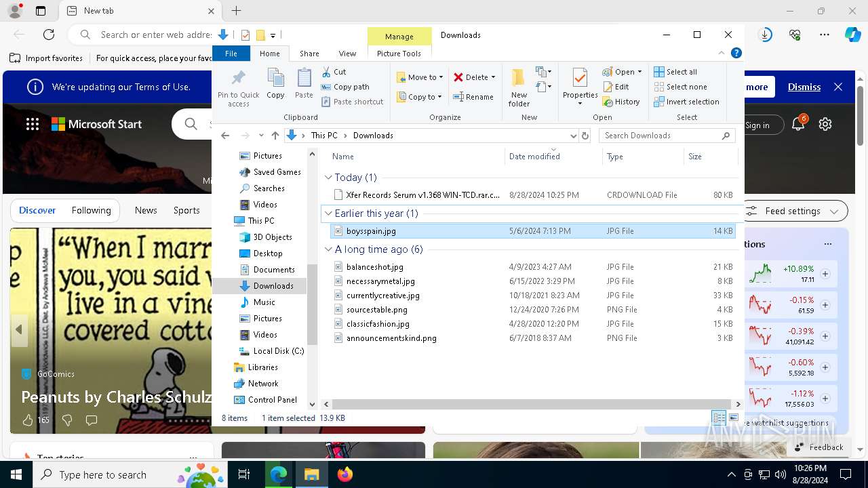Create a New folder from ribbon

[519, 87]
